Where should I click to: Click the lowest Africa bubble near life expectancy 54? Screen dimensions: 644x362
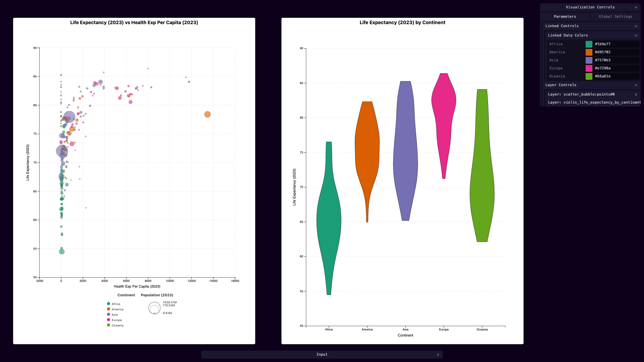click(62, 252)
